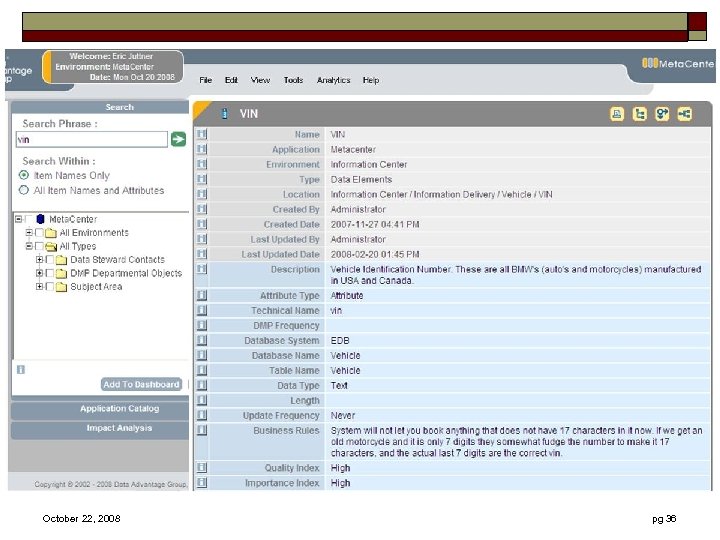
Task: Expand the DMP Departmental Objects node
Action: pyautogui.click(x=39, y=273)
